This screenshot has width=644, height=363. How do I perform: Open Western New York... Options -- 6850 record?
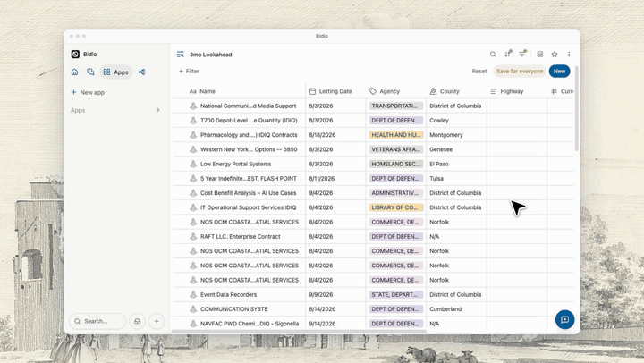pos(249,149)
